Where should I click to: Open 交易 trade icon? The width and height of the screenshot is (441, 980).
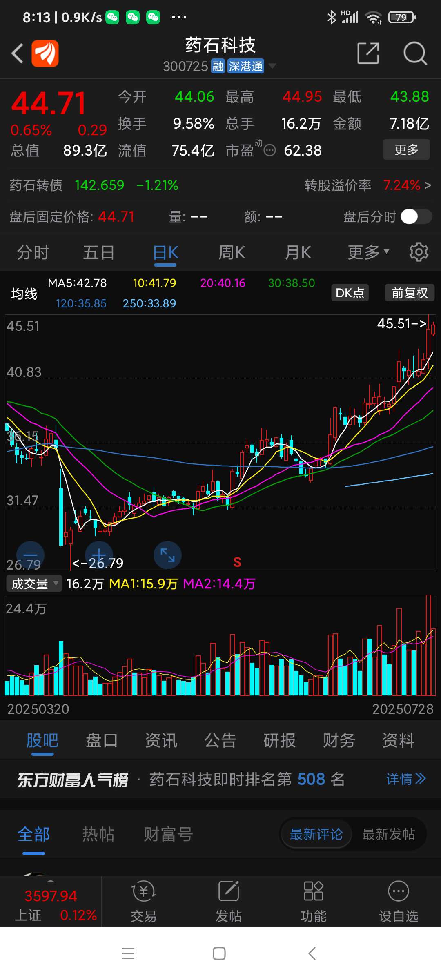144,902
